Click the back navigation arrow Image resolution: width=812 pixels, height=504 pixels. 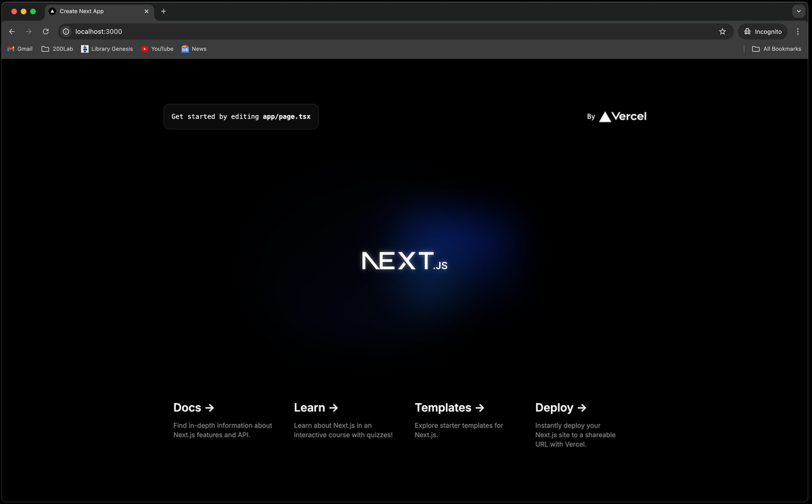pos(12,31)
